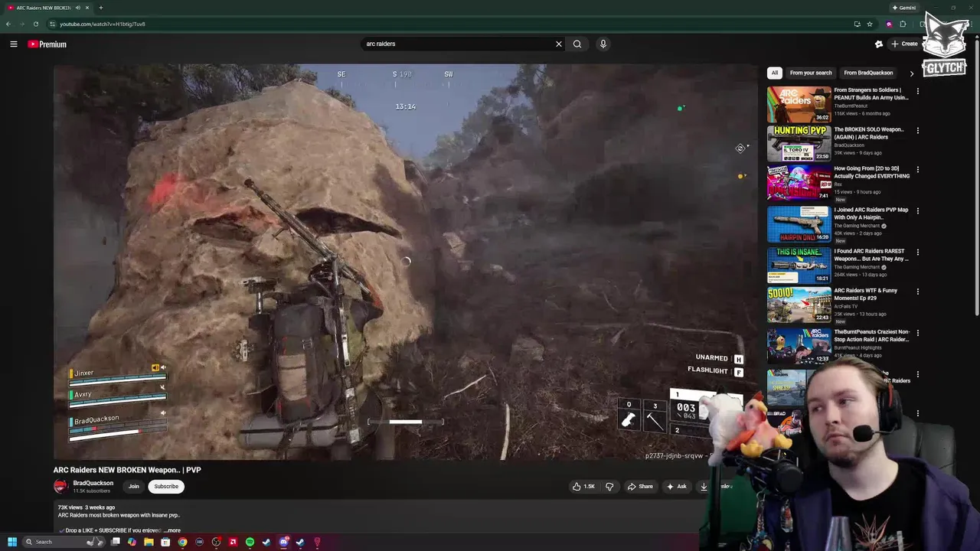This screenshot has height=551, width=980.
Task: Open How Going From 2D to 3D video
Action: [799, 183]
